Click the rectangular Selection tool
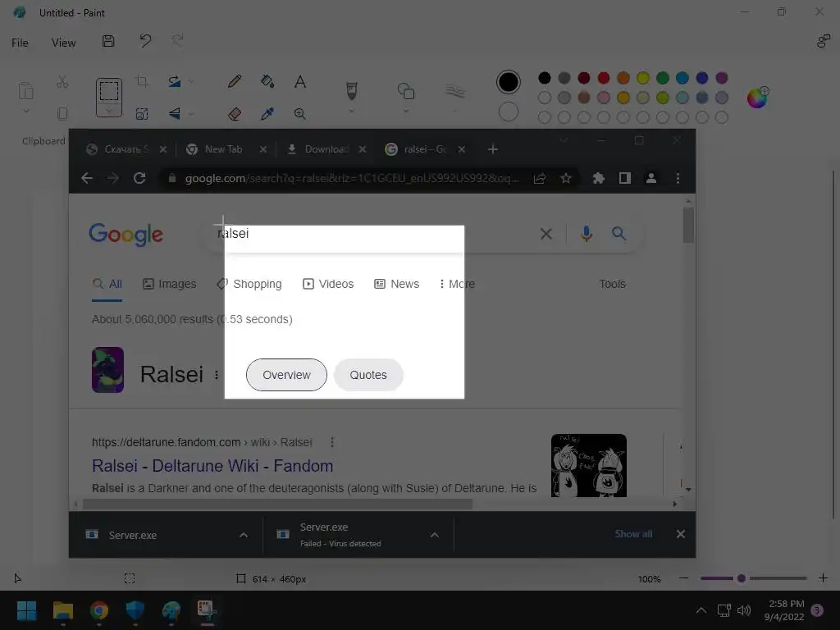The image size is (840, 630). point(109,90)
